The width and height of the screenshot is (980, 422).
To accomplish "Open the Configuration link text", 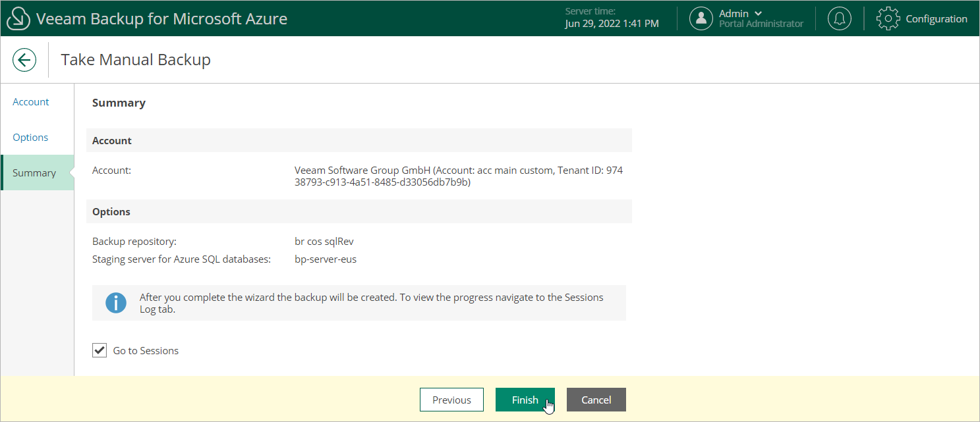I will point(937,18).
